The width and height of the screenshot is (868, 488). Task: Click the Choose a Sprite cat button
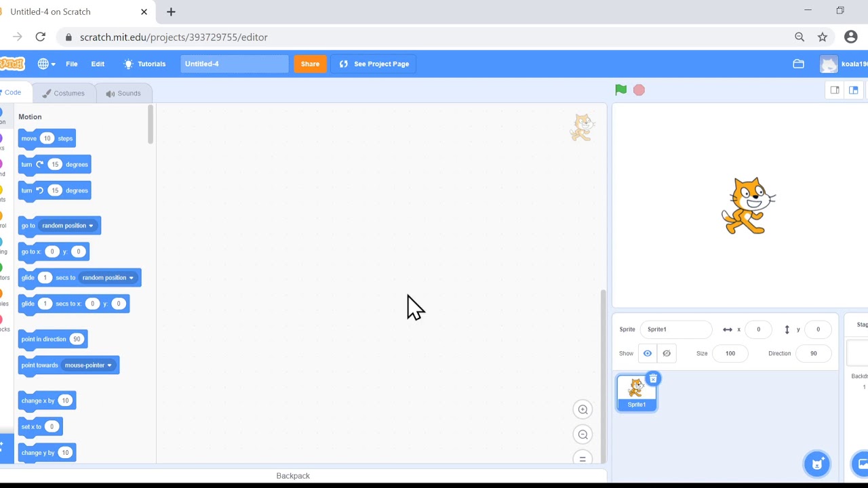[817, 464]
